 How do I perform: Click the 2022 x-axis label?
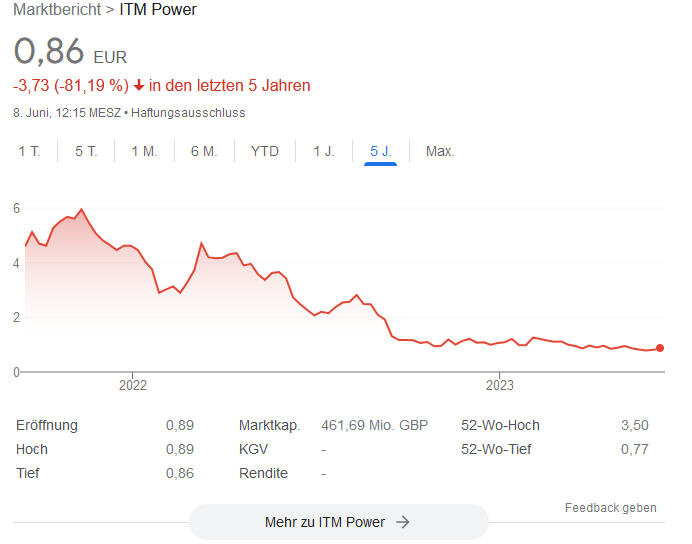[x=133, y=384]
